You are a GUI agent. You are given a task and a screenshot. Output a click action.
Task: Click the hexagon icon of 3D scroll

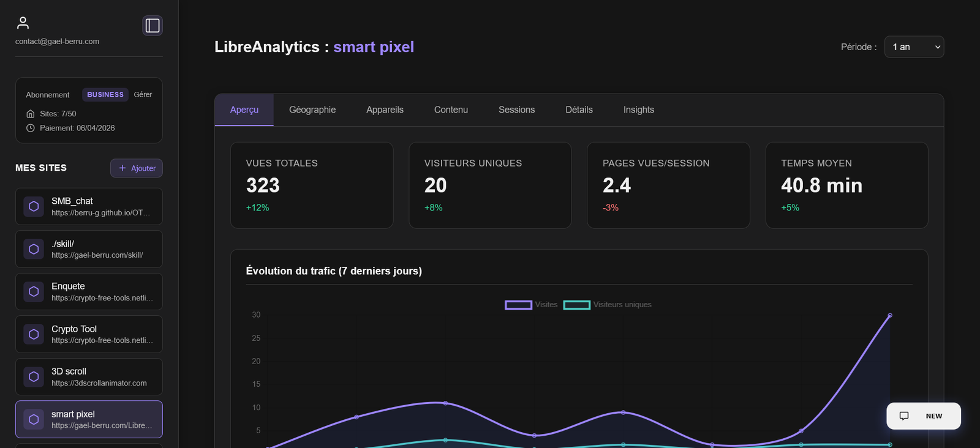click(x=34, y=377)
